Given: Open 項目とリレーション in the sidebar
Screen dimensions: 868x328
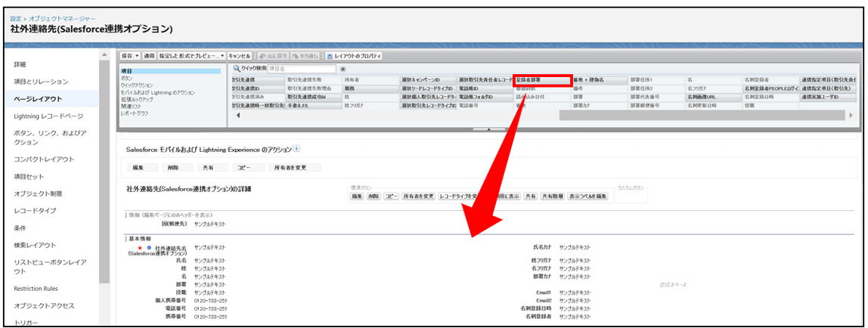Looking at the screenshot, I should [x=41, y=82].
